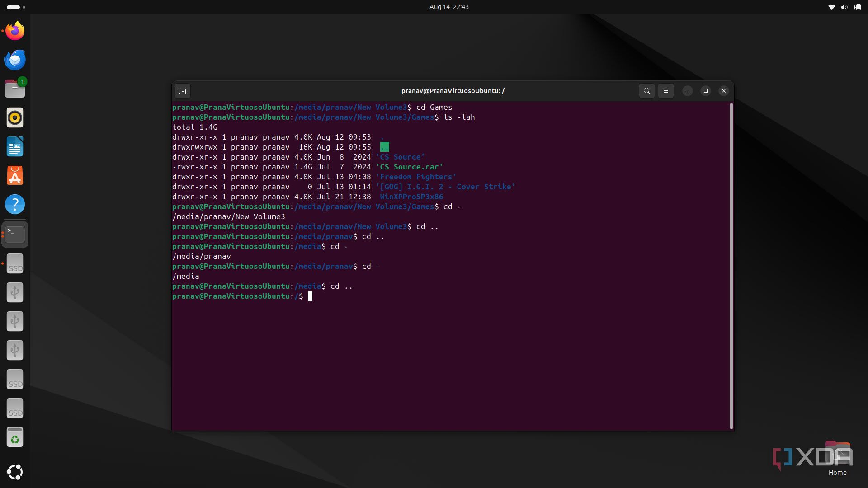Launch Firefox from the dock
Screen dimensions: 868x488
(x=15, y=31)
